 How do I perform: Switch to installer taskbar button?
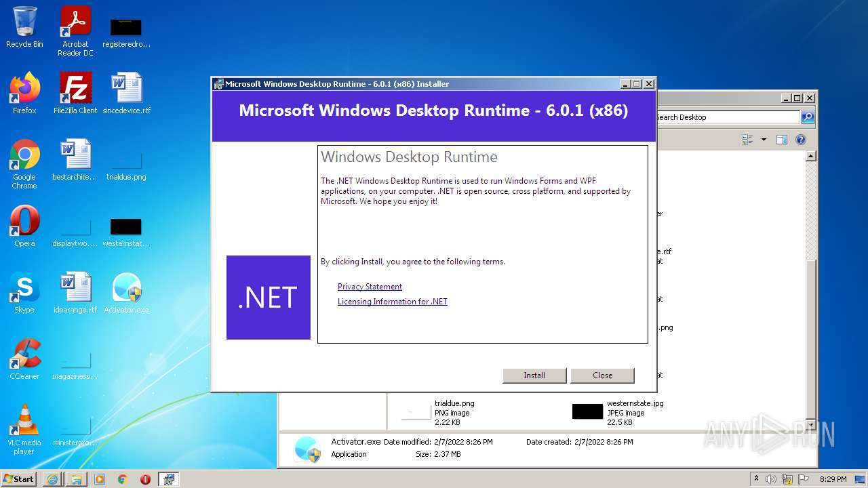point(169,479)
